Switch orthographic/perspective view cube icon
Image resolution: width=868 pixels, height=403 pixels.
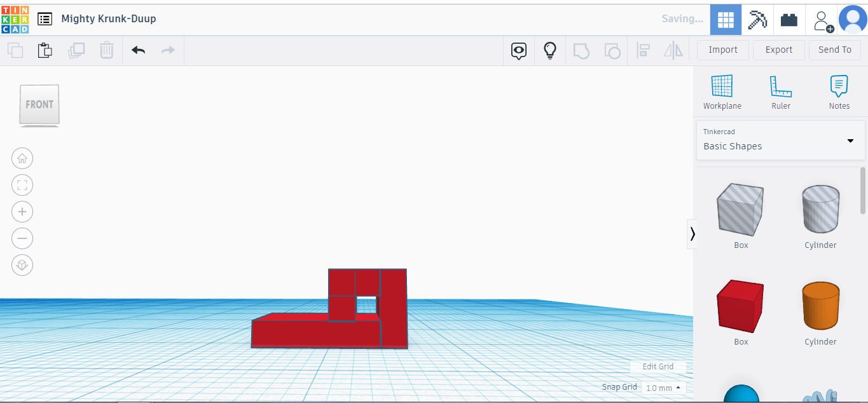coord(22,265)
